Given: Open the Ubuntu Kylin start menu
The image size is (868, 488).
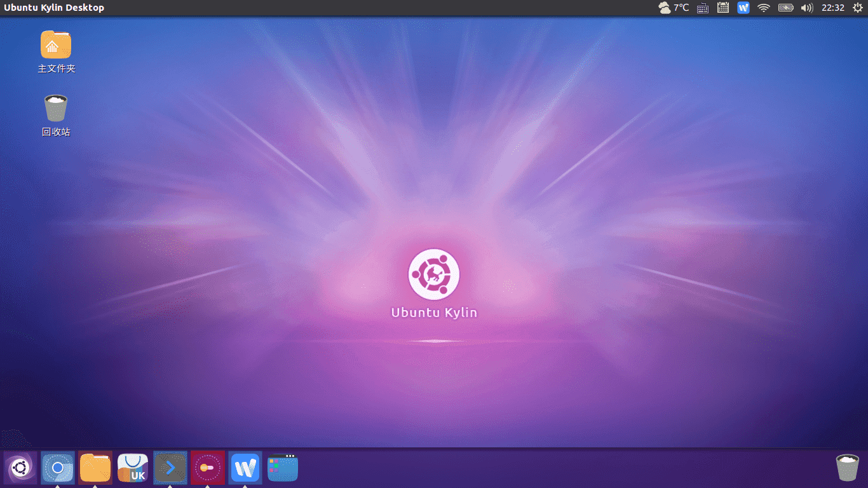Looking at the screenshot, I should (x=20, y=468).
